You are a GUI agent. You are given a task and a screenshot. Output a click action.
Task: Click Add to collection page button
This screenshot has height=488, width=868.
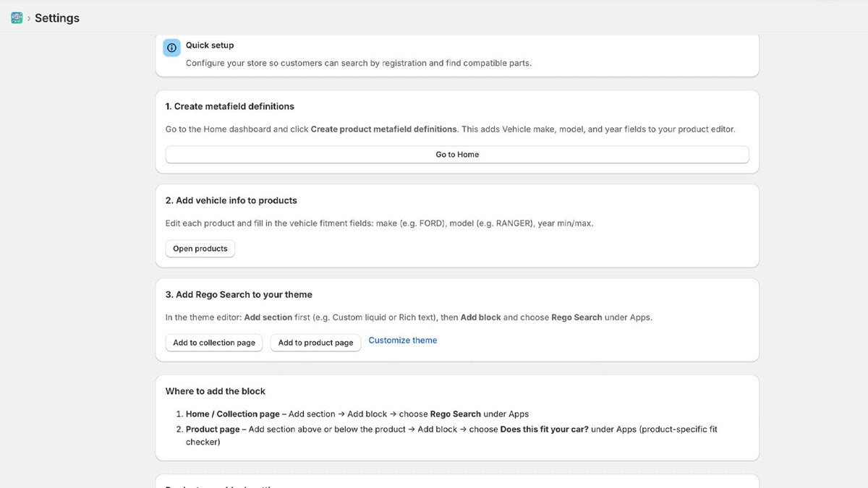pos(214,343)
